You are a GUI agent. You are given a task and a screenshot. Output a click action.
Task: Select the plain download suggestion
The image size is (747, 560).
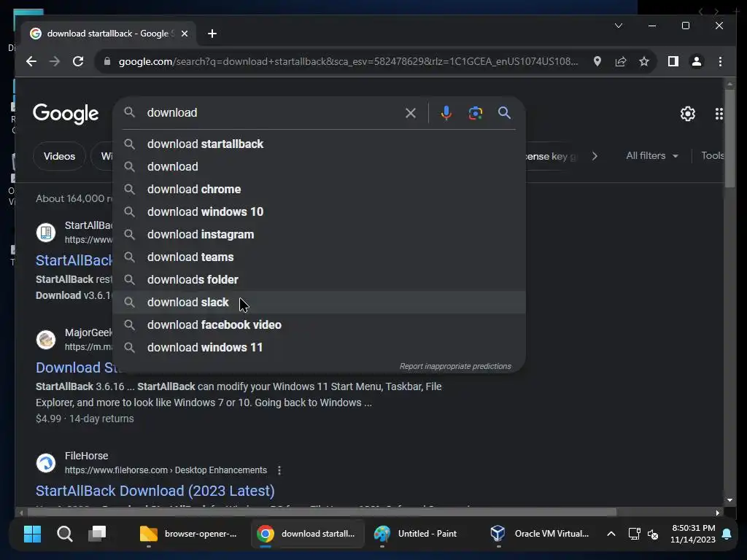(320, 167)
